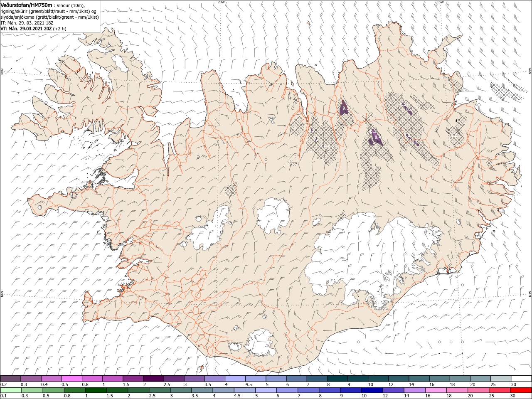Pick upper-row dark teal swatch starting at 8
This screenshot has width=532, height=399.
(337, 379)
